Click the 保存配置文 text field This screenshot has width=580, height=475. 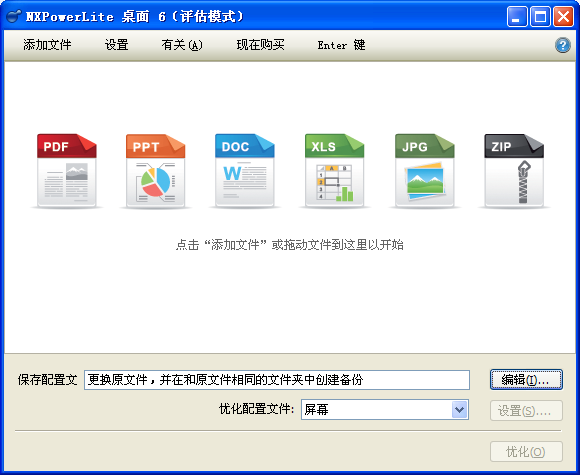pos(277,380)
